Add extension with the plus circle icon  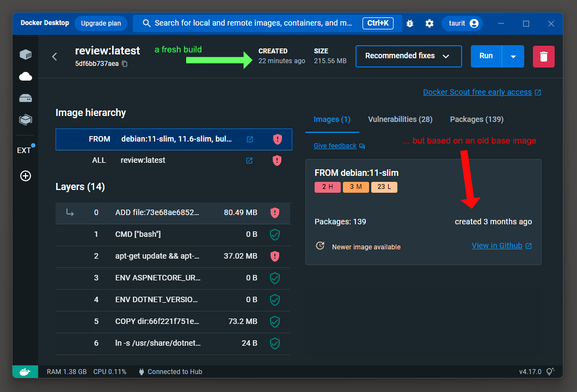(26, 176)
